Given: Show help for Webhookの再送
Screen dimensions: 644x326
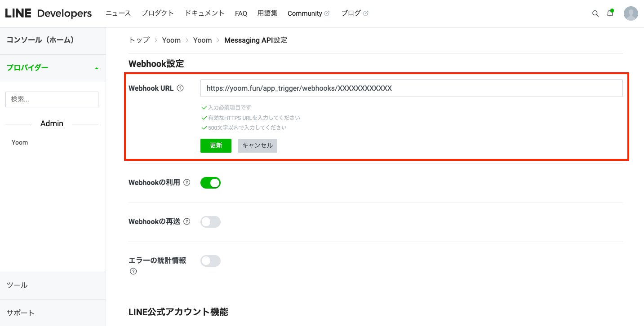Looking at the screenshot, I should (187, 221).
